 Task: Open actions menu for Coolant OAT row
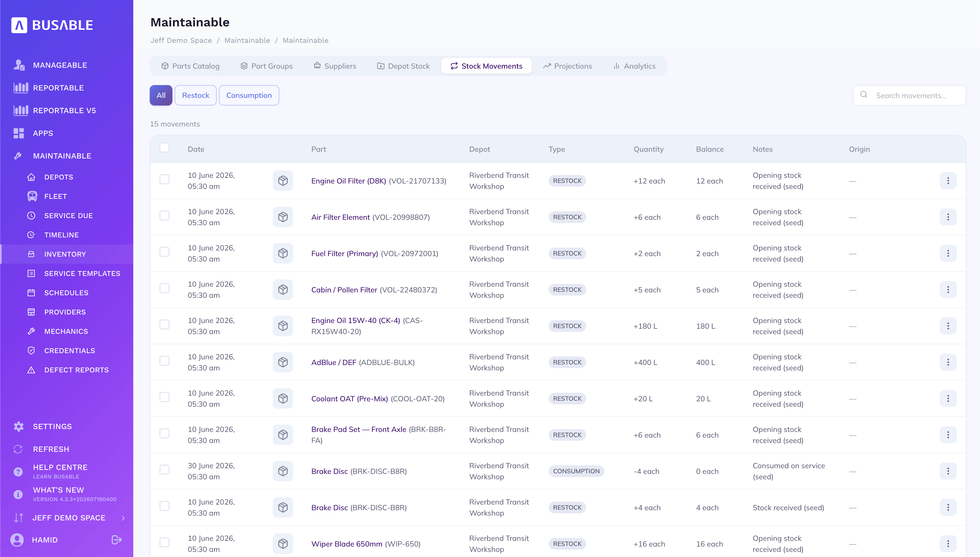click(x=948, y=399)
